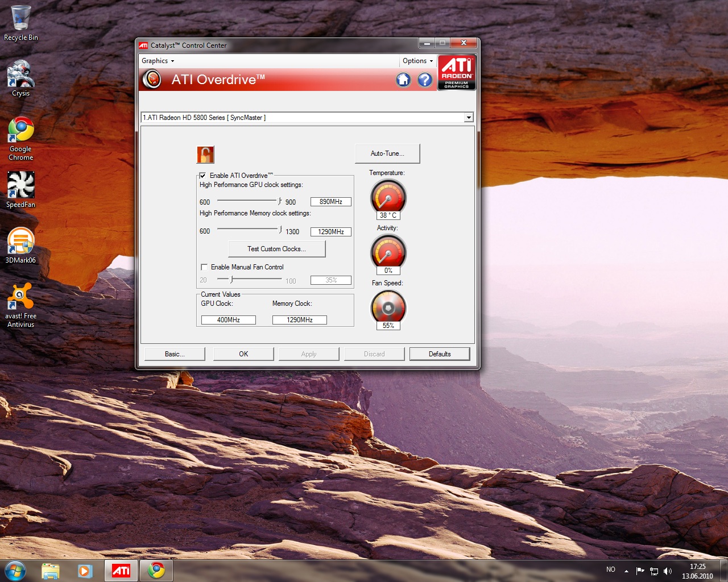728x582 pixels.
Task: Open the Windows Start menu
Action: click(15, 571)
